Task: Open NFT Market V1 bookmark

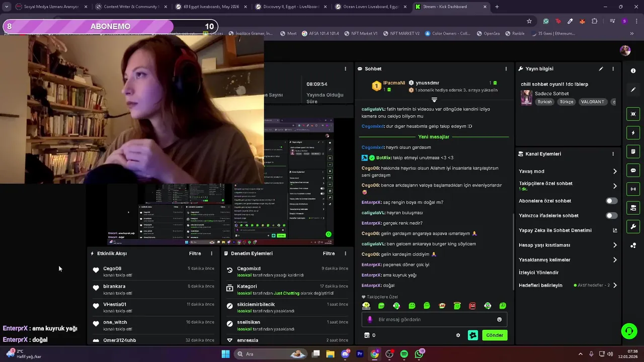Action: [361, 34]
